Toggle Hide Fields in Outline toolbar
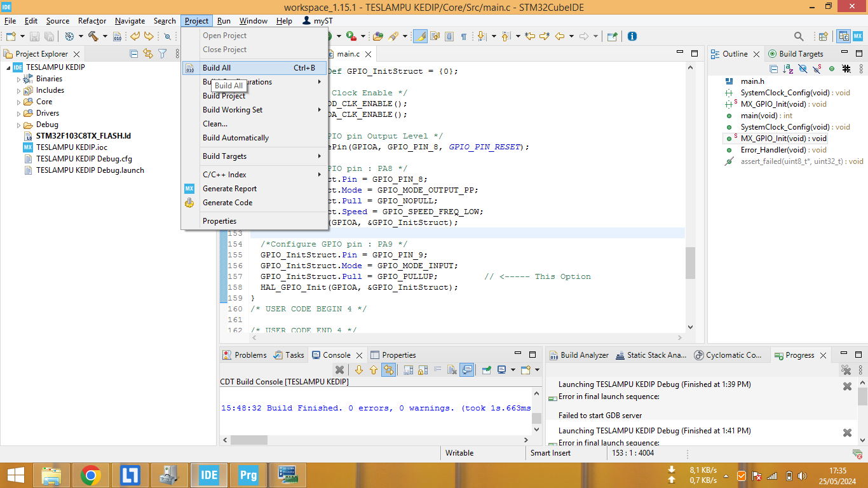The width and height of the screenshot is (868, 488). (803, 69)
